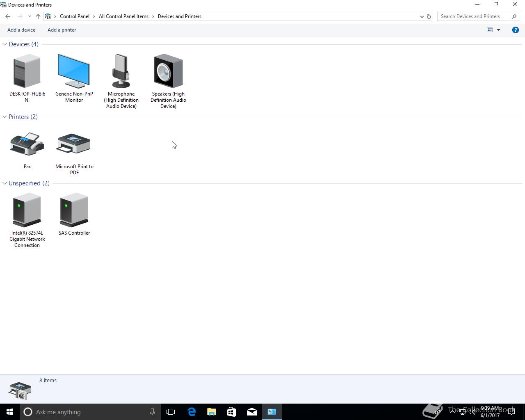The image size is (525, 420).
Task: Launch Microsoft Edge from taskbar
Action: 192,412
